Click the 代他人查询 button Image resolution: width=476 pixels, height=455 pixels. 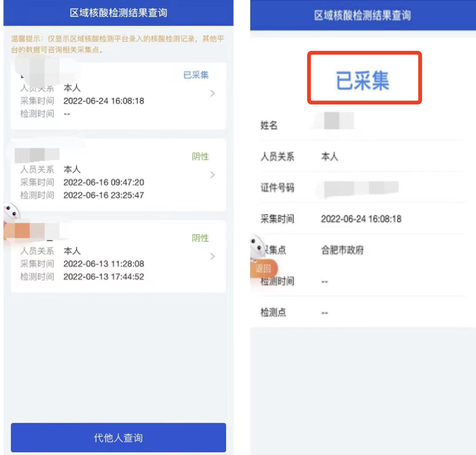click(x=119, y=437)
